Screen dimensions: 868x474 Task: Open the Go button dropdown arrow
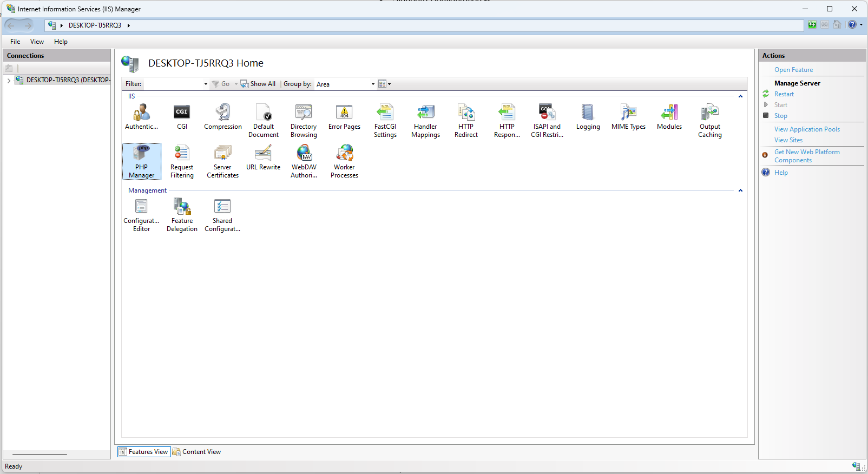236,84
